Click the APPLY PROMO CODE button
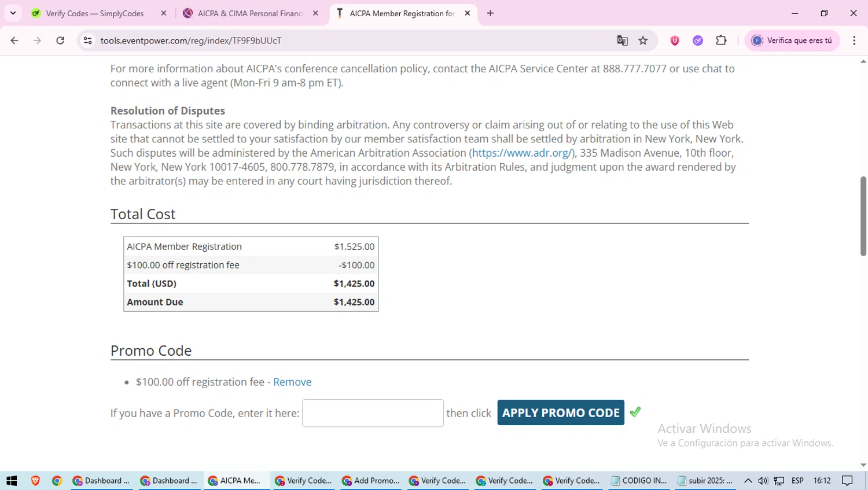 click(x=561, y=412)
